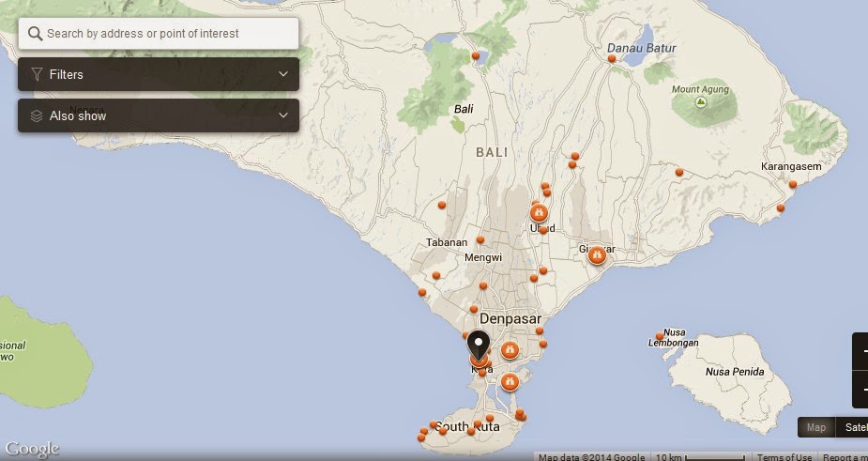
Task: Zoom out with the minus button
Action: coord(860,389)
